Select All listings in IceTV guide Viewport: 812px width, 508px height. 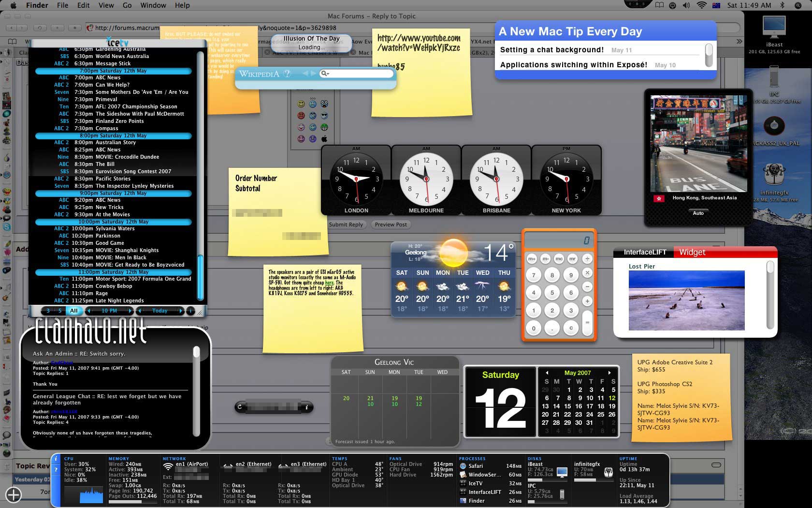point(73,311)
